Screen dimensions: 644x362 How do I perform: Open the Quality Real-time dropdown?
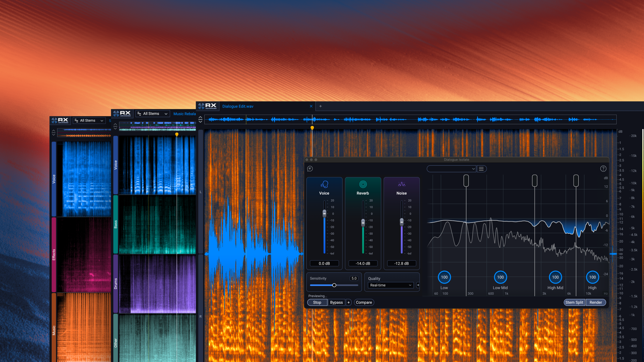[390, 285]
